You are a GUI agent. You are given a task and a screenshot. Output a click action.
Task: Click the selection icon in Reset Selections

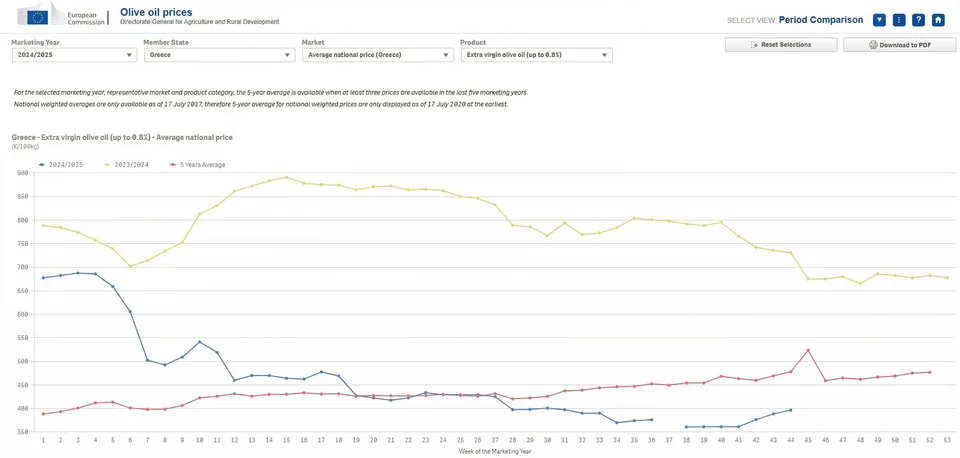(x=754, y=45)
